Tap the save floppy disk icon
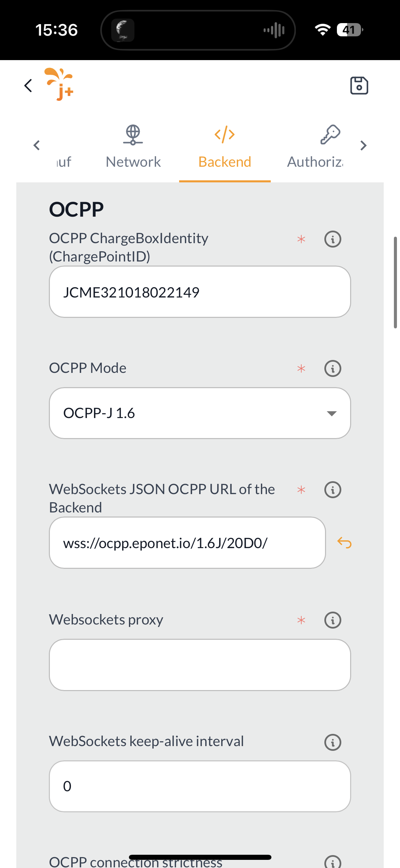 (x=359, y=85)
